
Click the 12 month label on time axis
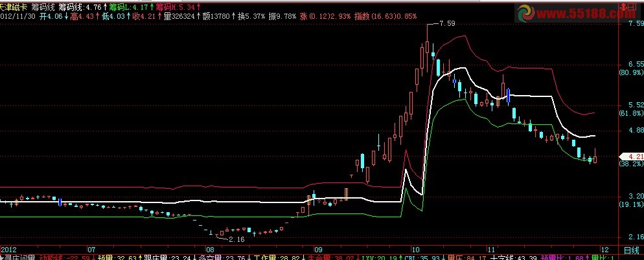point(605,250)
